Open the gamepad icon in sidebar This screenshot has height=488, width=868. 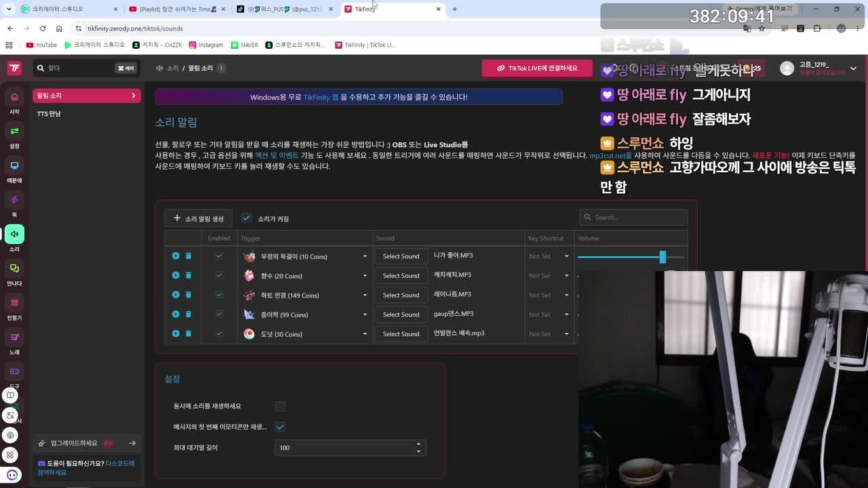pyautogui.click(x=14, y=371)
